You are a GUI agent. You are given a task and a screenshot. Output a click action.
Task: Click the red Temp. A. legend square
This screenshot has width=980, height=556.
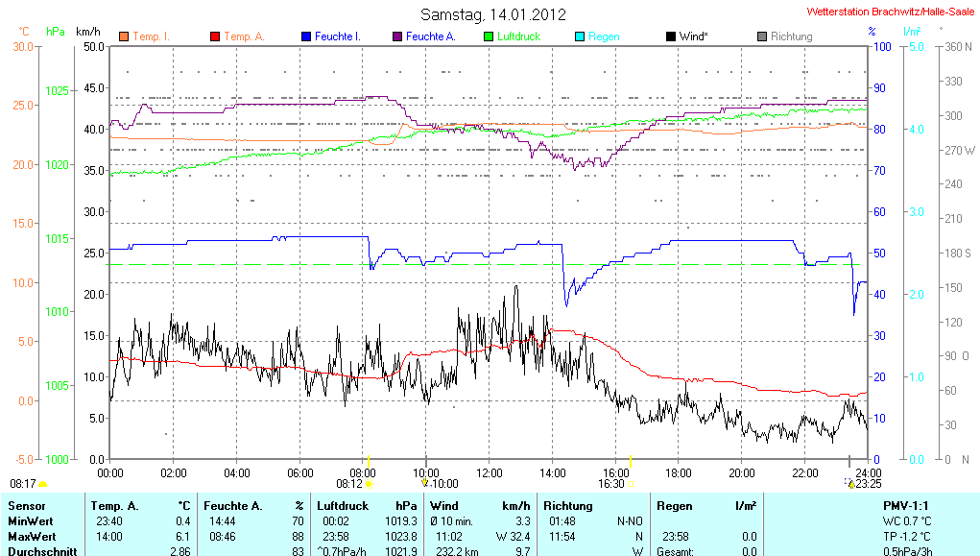[214, 36]
